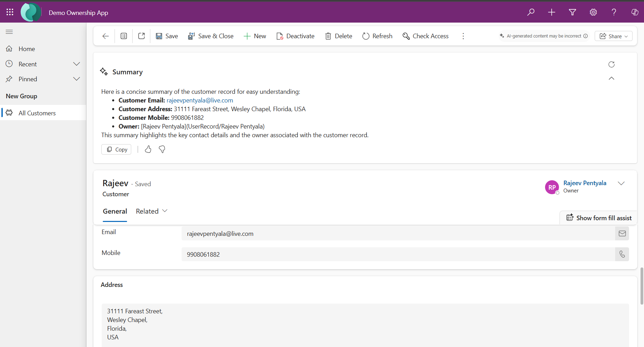644x347 pixels.
Task: Open the rajeevpentyala@live.com summary link
Action: [200, 100]
